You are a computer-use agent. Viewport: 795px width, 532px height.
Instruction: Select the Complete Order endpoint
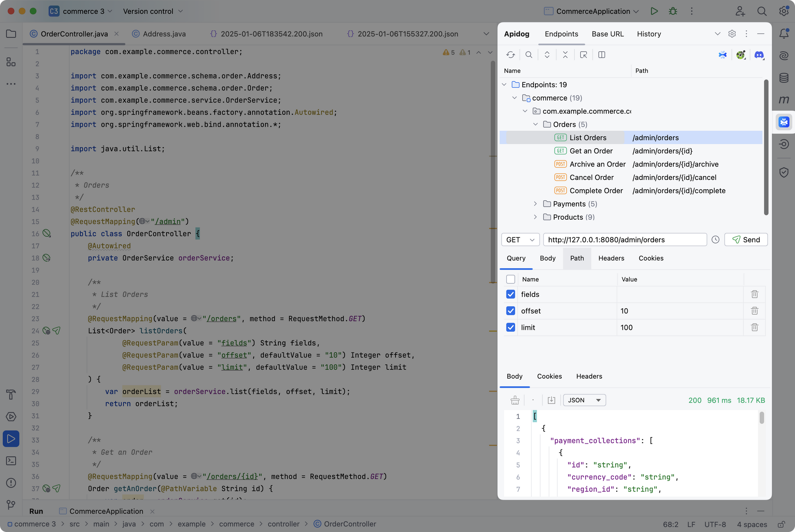(596, 191)
